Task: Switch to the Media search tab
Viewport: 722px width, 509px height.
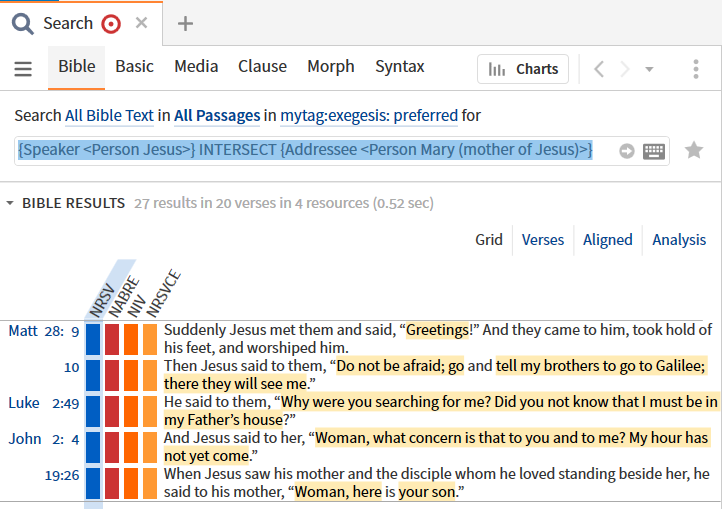Action: [196, 66]
